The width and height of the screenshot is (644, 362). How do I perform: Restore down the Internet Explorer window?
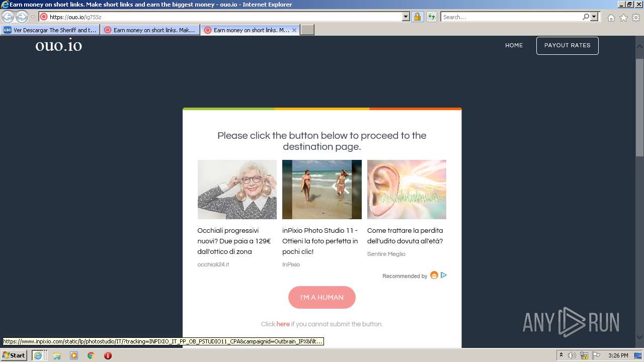coord(629,5)
